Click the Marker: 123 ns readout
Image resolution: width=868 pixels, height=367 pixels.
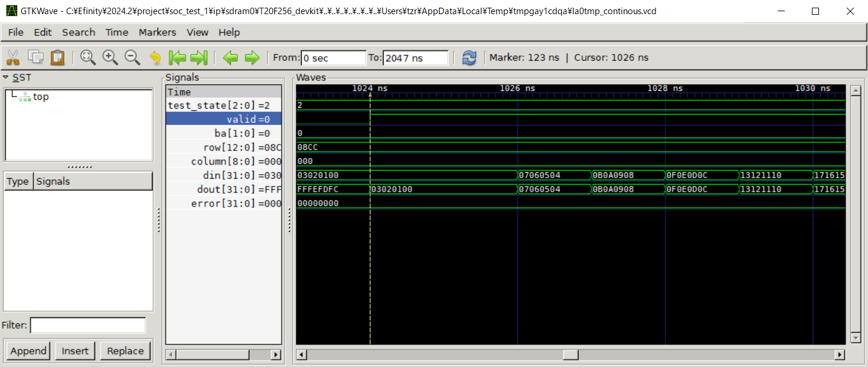point(524,58)
